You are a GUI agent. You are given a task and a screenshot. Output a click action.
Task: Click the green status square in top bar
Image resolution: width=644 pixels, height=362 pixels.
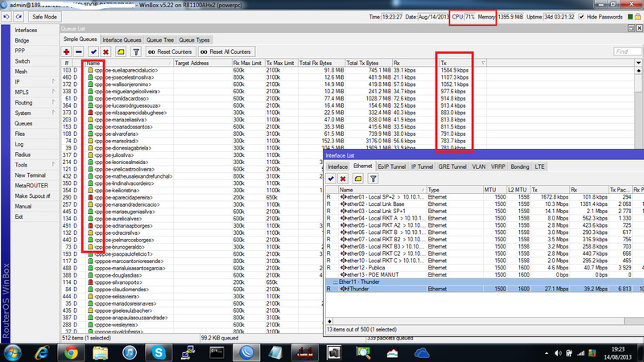(x=630, y=17)
